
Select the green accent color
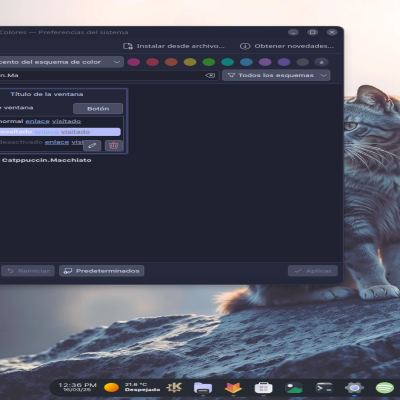[209, 62]
